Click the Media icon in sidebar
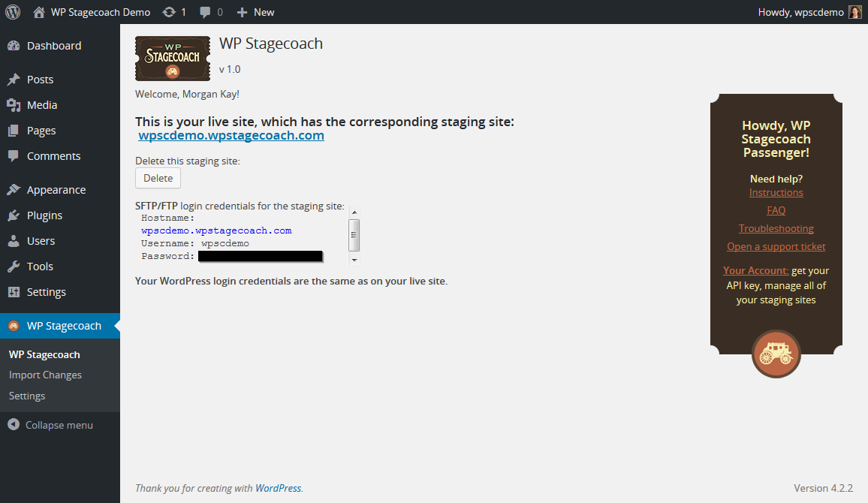Image resolution: width=868 pixels, height=503 pixels. coord(14,105)
